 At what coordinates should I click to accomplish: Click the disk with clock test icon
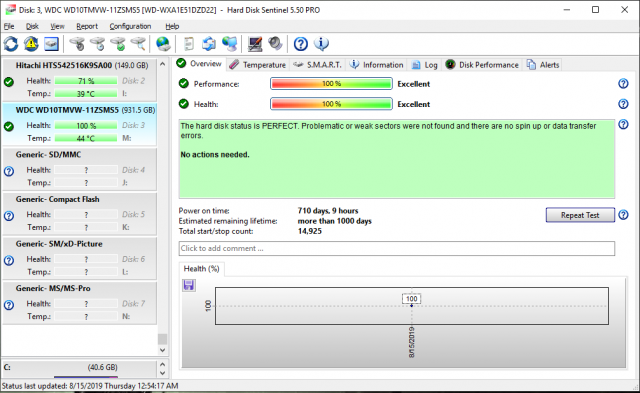click(98, 44)
